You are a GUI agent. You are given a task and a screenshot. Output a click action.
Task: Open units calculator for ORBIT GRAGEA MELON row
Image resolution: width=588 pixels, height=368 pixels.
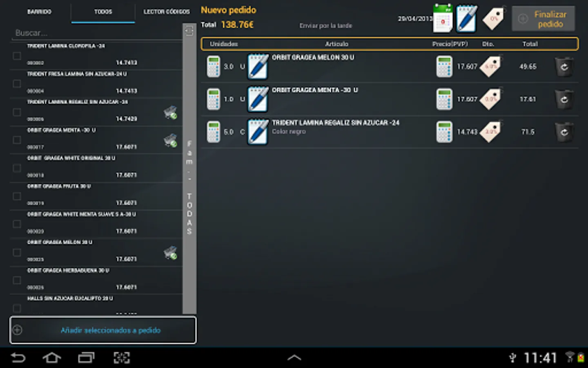pos(213,67)
